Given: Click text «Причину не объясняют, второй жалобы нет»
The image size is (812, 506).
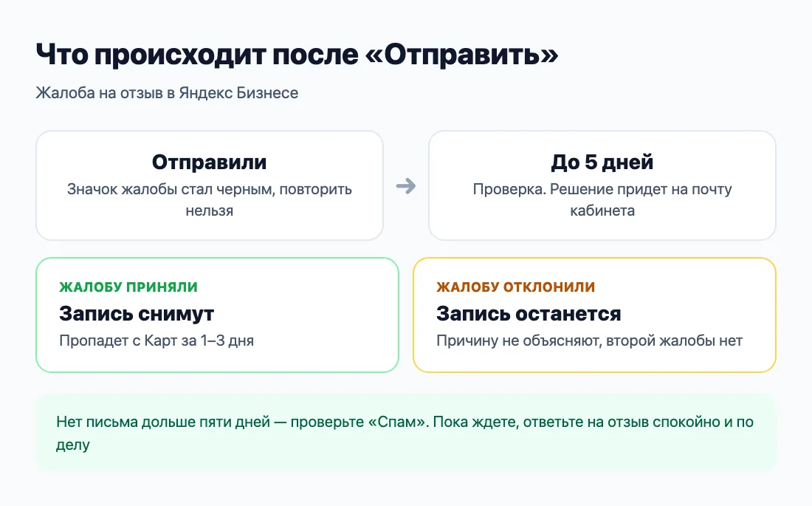Looking at the screenshot, I should [589, 341].
